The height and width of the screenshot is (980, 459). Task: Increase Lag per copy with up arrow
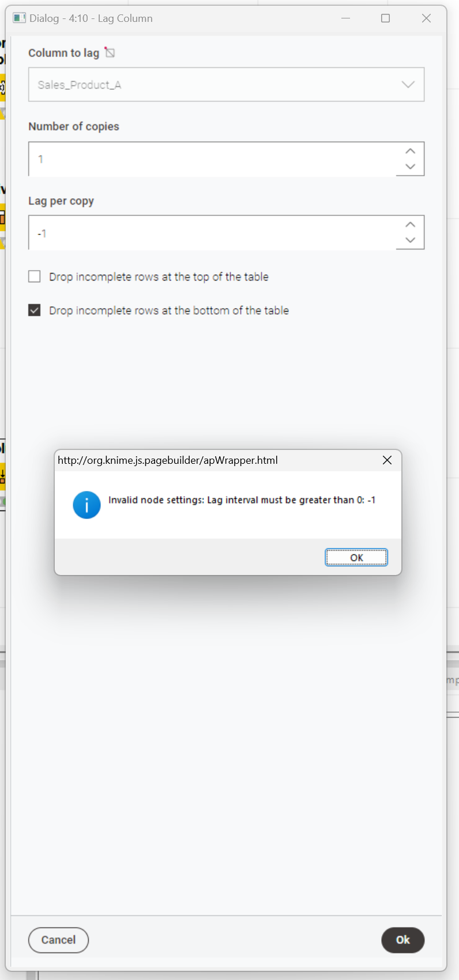click(x=410, y=225)
